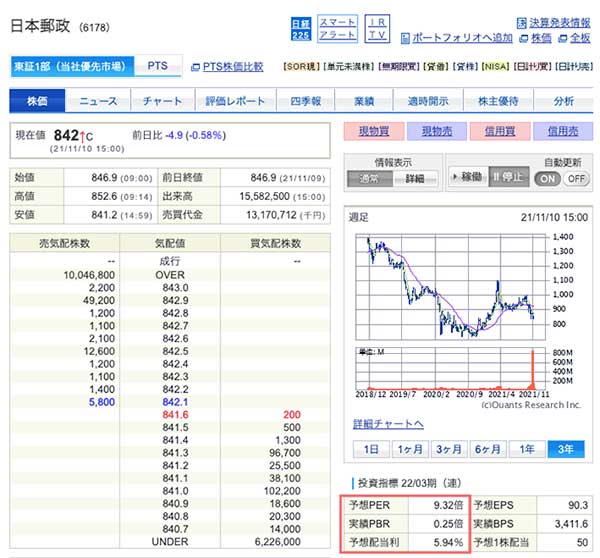This screenshot has width=600, height=558.
Task: Select the 6ヶ月 chart period
Action: 486,449
